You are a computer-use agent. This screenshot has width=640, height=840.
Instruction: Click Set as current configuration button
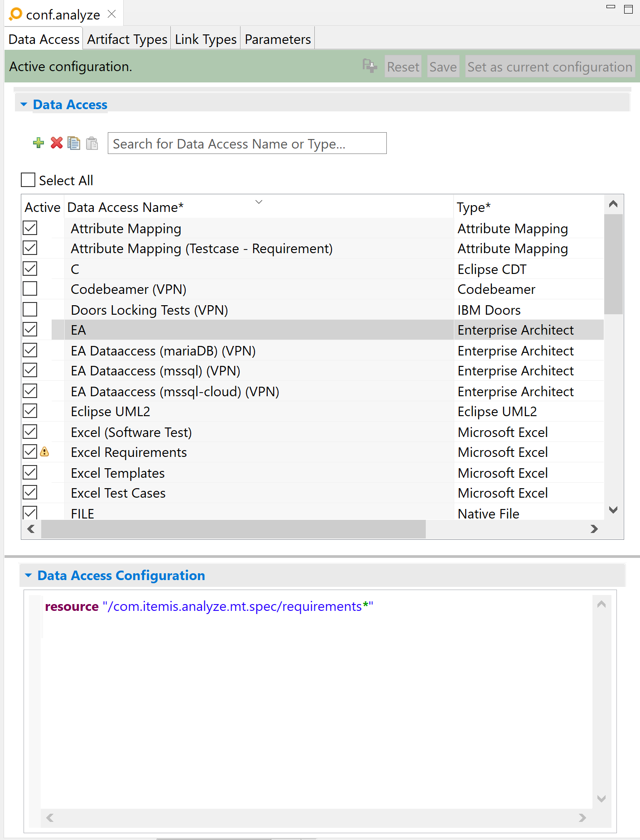pyautogui.click(x=550, y=67)
